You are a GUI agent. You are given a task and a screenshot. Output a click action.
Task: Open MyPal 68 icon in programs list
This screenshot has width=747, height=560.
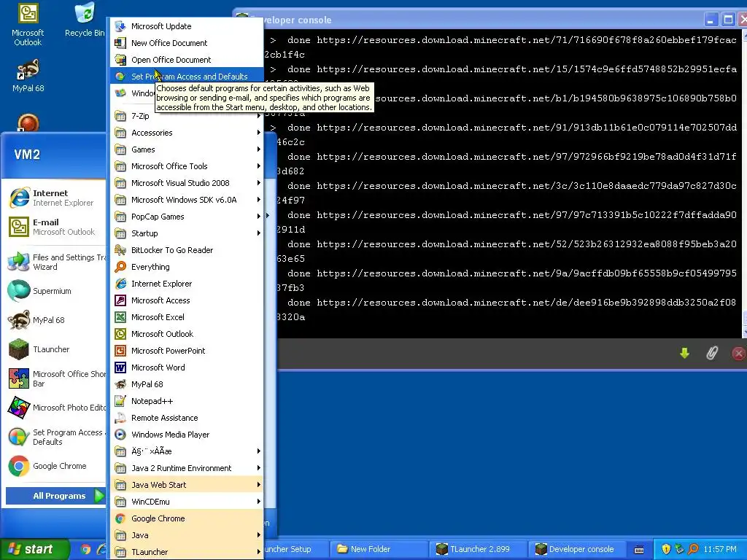coord(120,384)
